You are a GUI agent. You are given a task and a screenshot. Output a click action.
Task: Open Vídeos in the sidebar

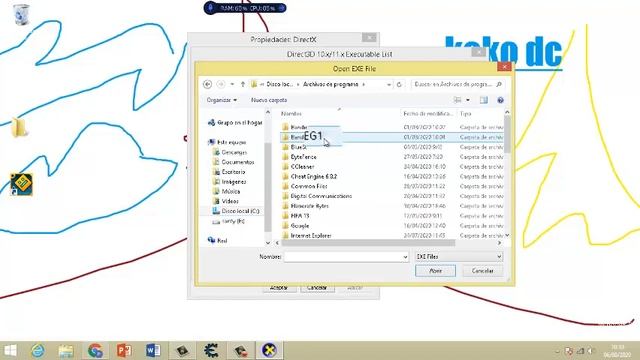pos(226,201)
